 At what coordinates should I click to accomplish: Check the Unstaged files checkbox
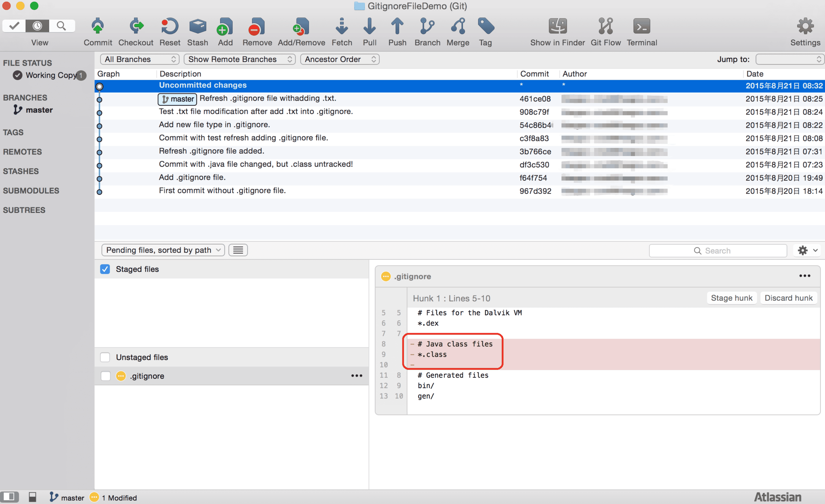point(105,357)
